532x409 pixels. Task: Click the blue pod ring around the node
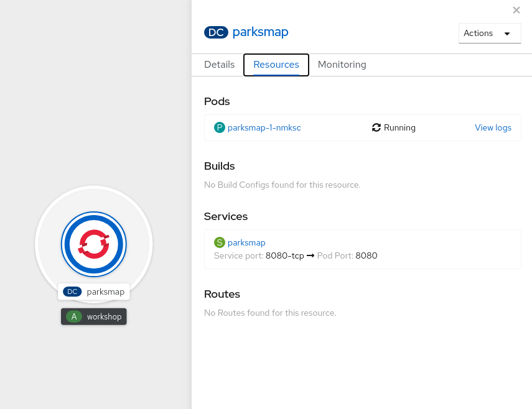tap(94, 215)
